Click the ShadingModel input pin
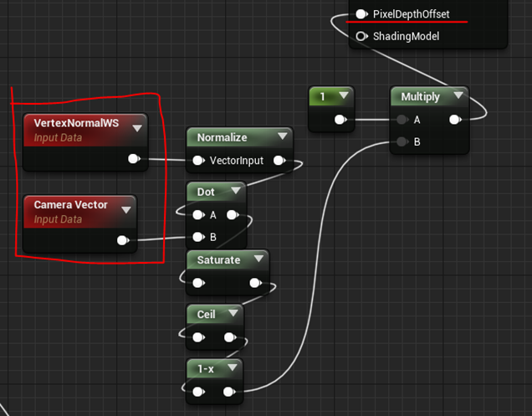 click(x=361, y=36)
